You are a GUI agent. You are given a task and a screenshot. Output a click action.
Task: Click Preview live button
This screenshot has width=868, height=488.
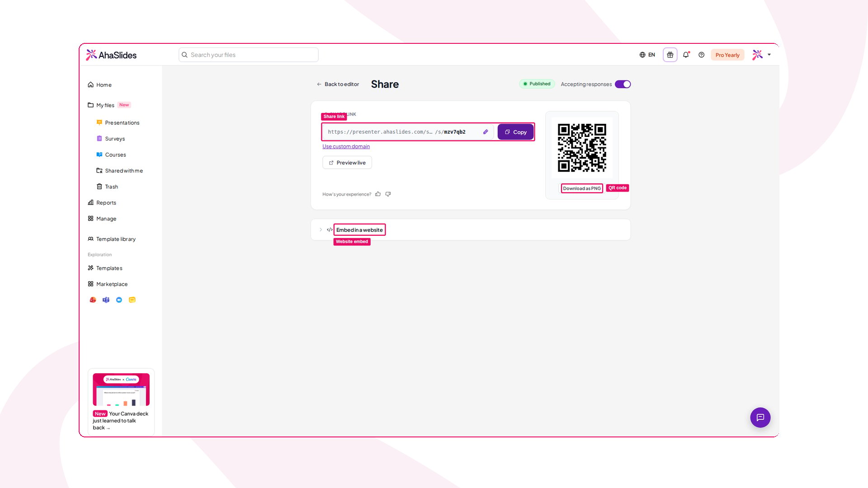pyautogui.click(x=347, y=163)
